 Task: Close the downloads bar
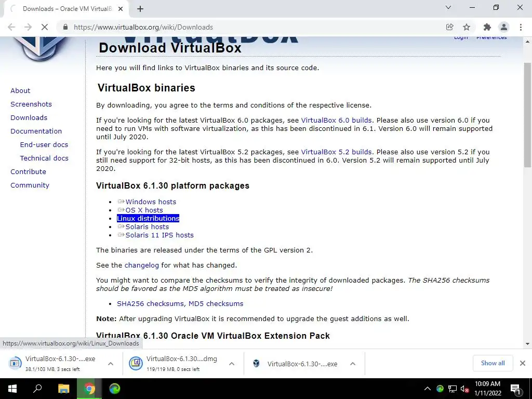click(x=523, y=363)
